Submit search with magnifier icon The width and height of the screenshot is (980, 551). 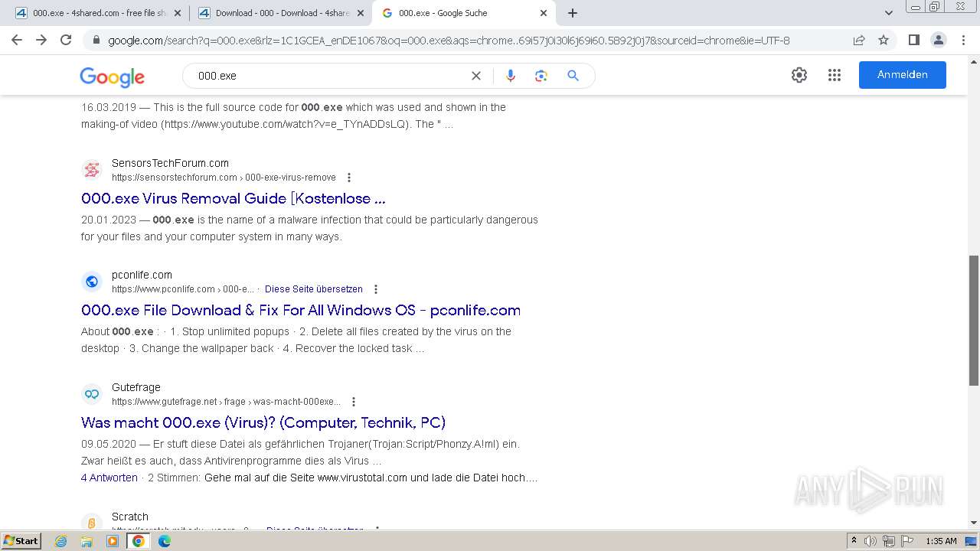tap(573, 76)
